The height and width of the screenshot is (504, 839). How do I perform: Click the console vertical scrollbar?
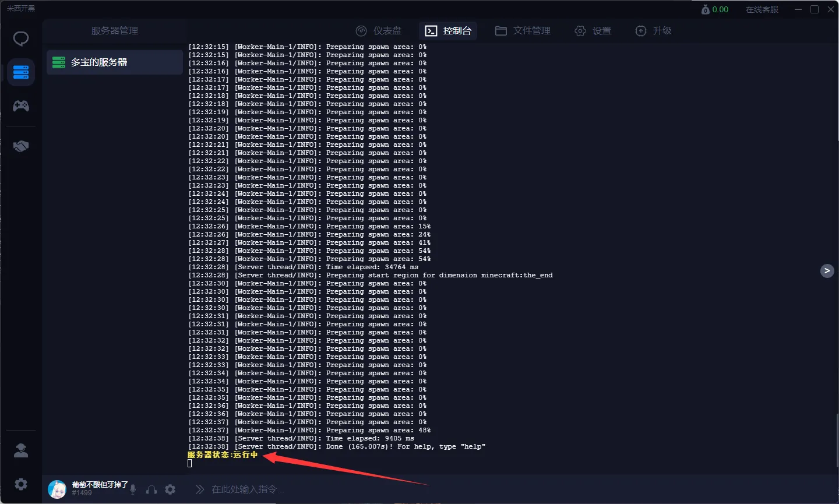(x=837, y=440)
